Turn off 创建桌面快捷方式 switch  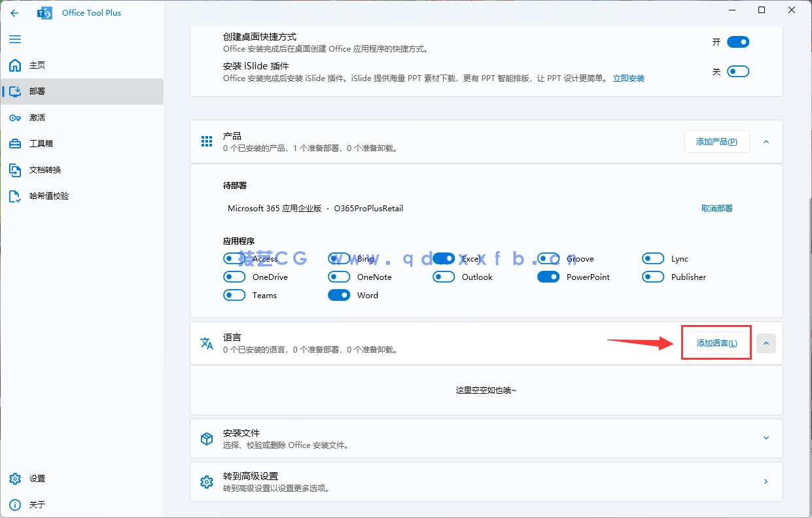pyautogui.click(x=738, y=41)
